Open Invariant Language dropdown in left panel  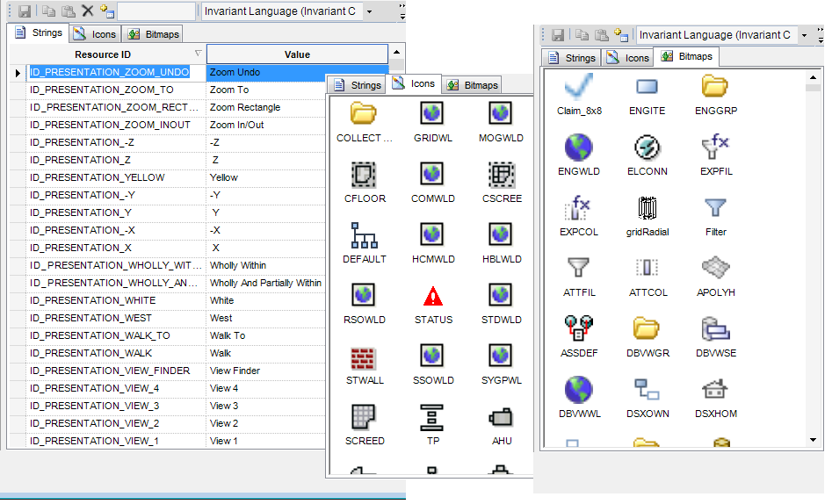pos(369,11)
